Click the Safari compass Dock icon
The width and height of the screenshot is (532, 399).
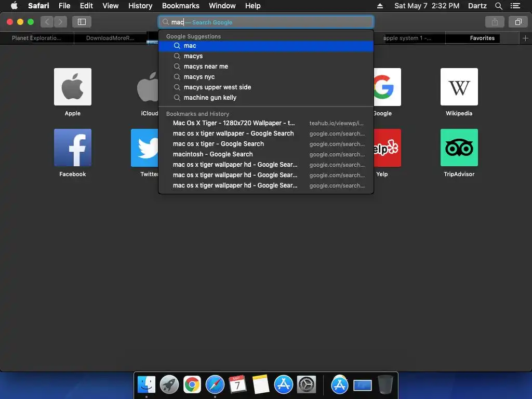[215, 385]
